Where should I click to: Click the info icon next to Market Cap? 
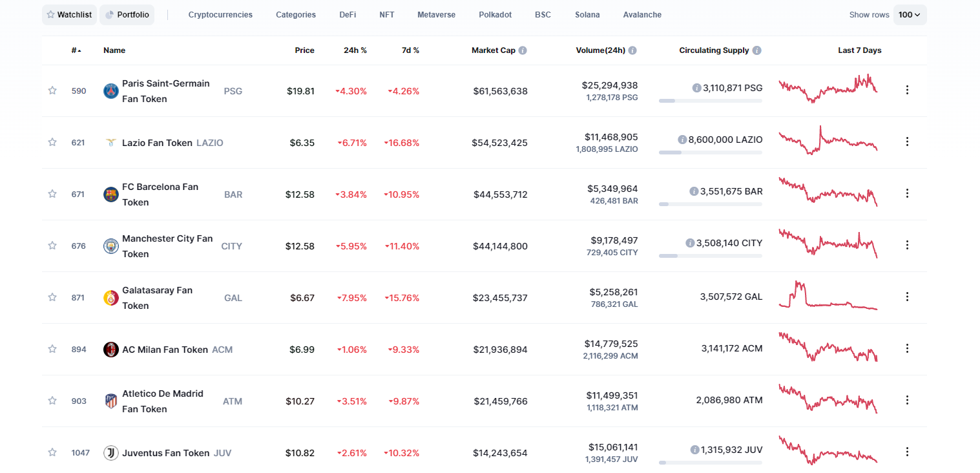[523, 50]
